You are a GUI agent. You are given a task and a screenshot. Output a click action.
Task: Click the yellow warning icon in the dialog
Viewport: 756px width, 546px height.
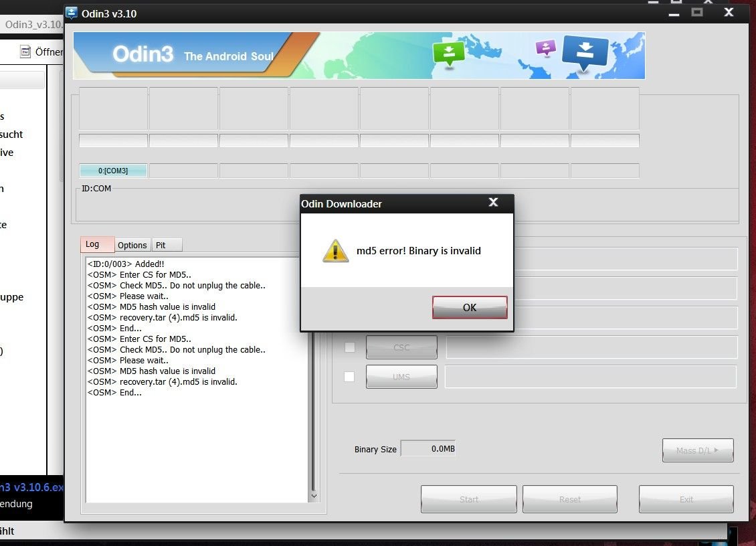336,251
